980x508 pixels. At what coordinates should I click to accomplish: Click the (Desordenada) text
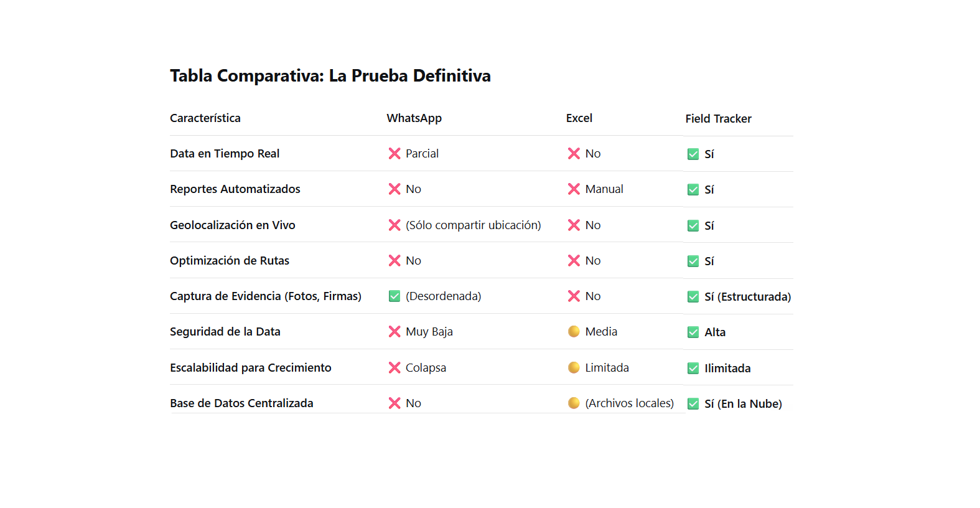coord(444,296)
